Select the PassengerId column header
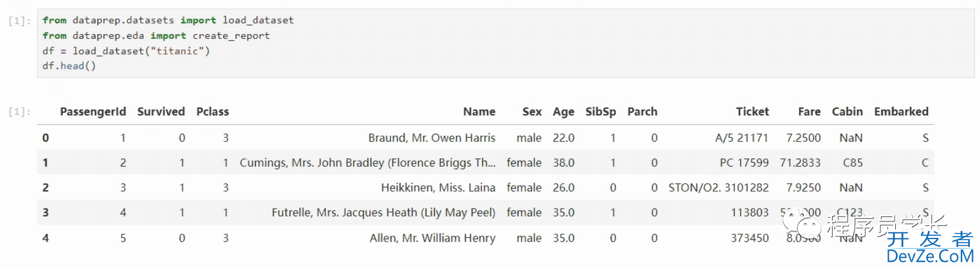Image resolution: width=980 pixels, height=269 pixels. (x=93, y=112)
